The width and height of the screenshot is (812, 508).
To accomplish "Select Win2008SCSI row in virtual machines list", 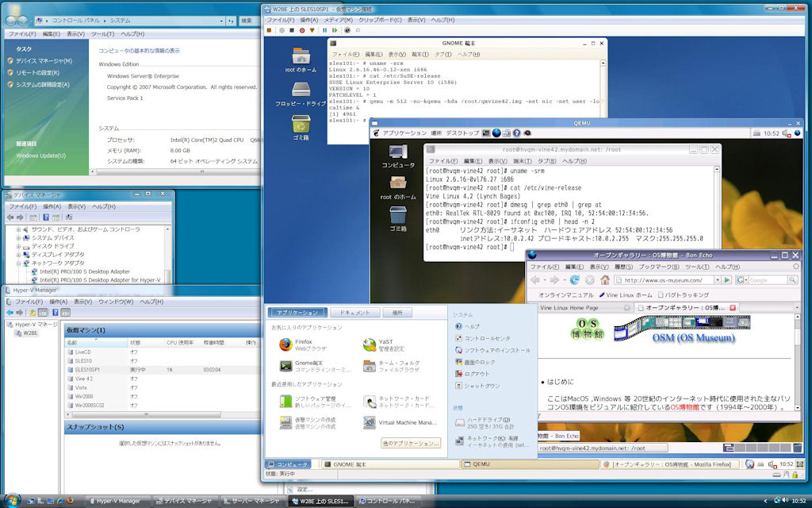I will [x=162, y=406].
